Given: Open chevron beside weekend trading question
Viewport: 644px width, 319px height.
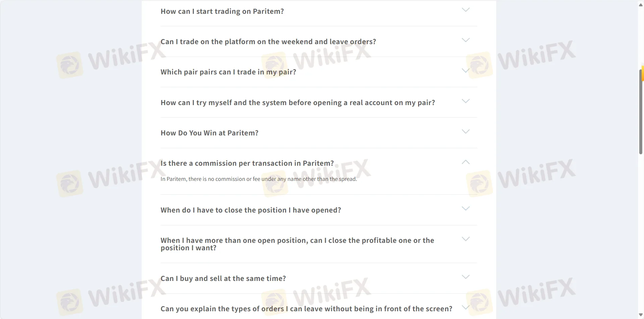Looking at the screenshot, I should pos(466,40).
